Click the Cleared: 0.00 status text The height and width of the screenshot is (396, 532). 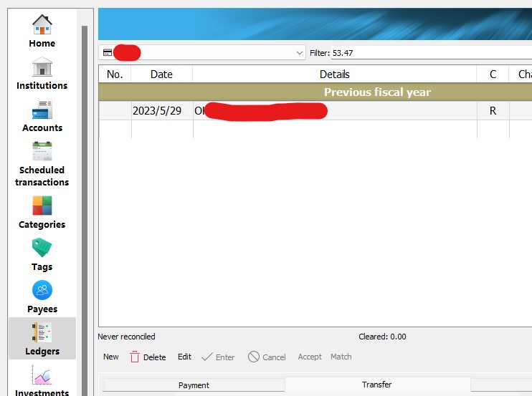[382, 337]
